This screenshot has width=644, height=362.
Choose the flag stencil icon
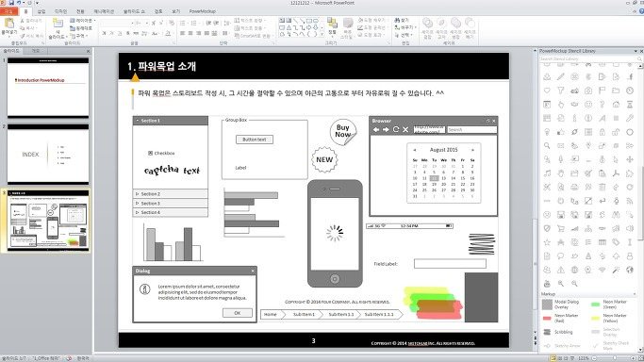[x=603, y=90]
